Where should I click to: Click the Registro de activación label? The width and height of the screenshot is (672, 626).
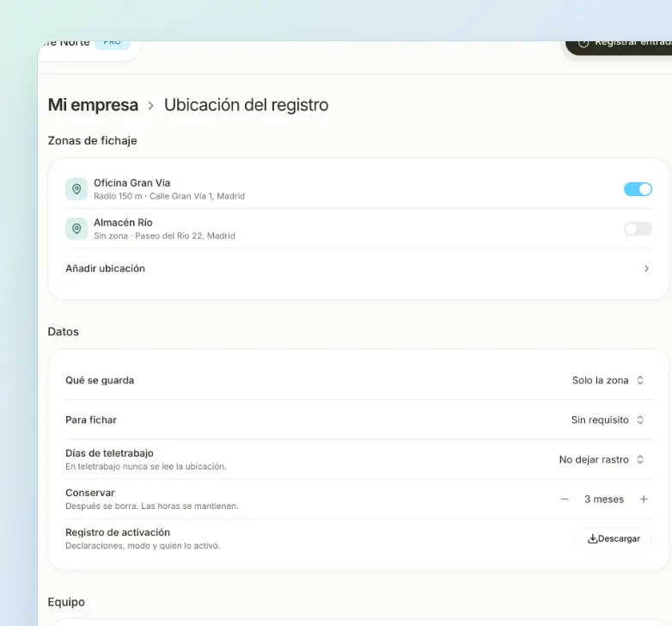(x=118, y=532)
